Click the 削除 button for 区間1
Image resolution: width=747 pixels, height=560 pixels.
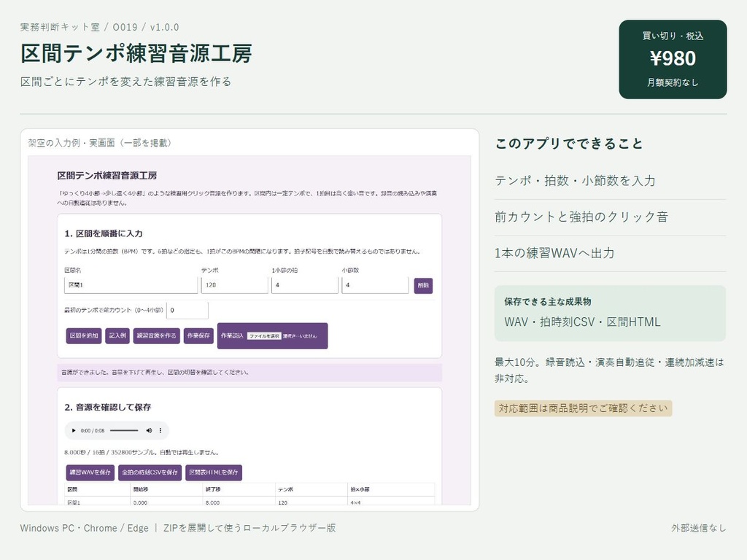[423, 286]
